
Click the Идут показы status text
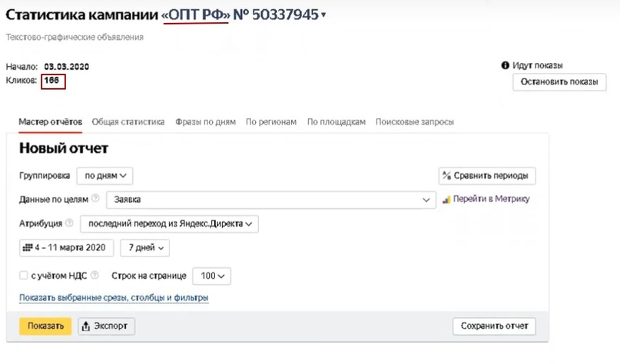coord(538,65)
